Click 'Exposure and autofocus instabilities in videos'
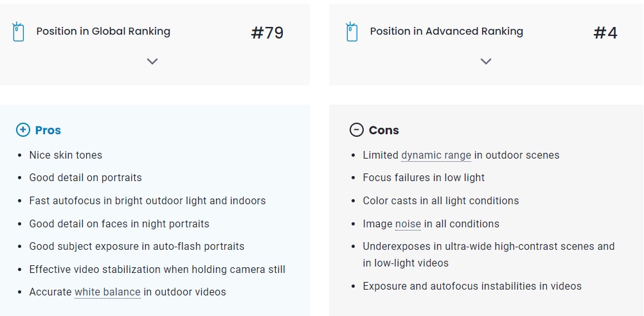 click(x=472, y=286)
